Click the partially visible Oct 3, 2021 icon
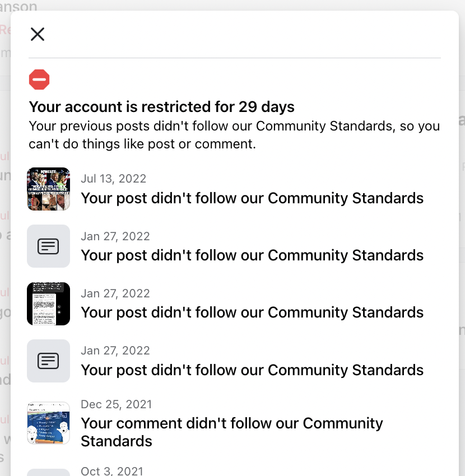465x476 pixels. pos(49,472)
